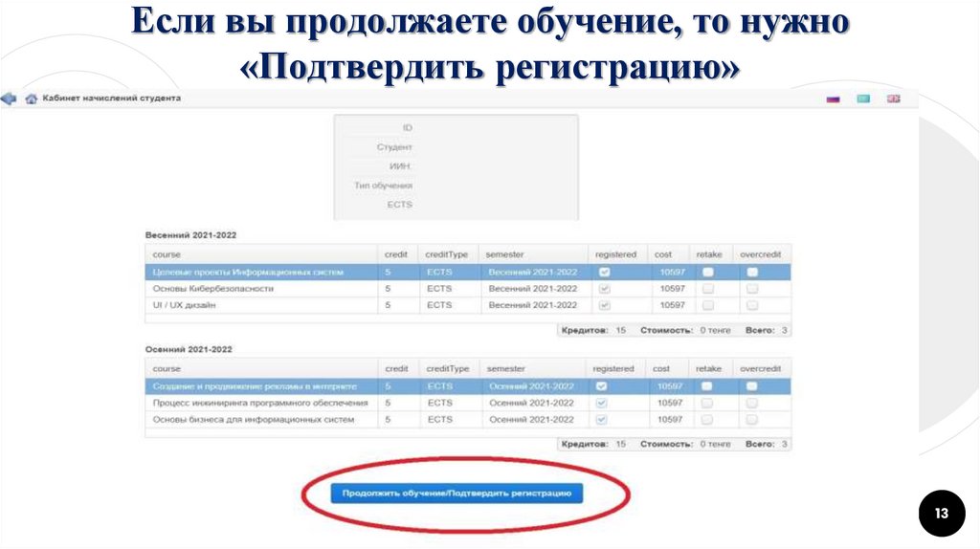This screenshot has height=549, width=980.
Task: Click cost 10597 in Основы Кибербезопасности row
Action: click(673, 289)
